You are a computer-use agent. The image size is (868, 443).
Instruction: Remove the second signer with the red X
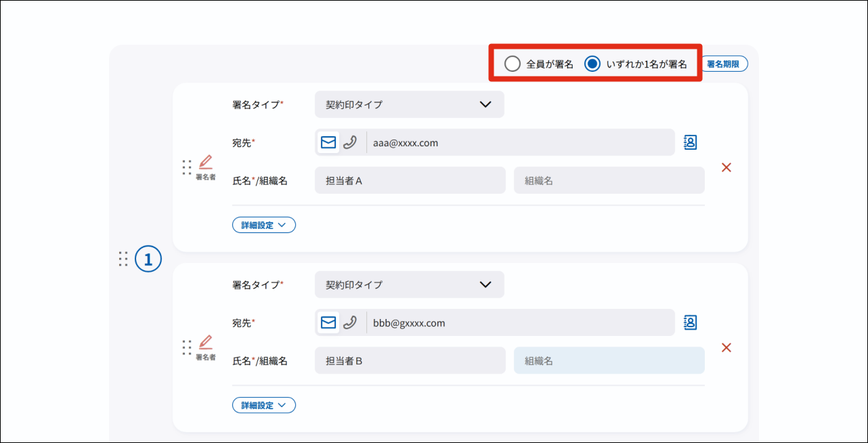click(726, 347)
